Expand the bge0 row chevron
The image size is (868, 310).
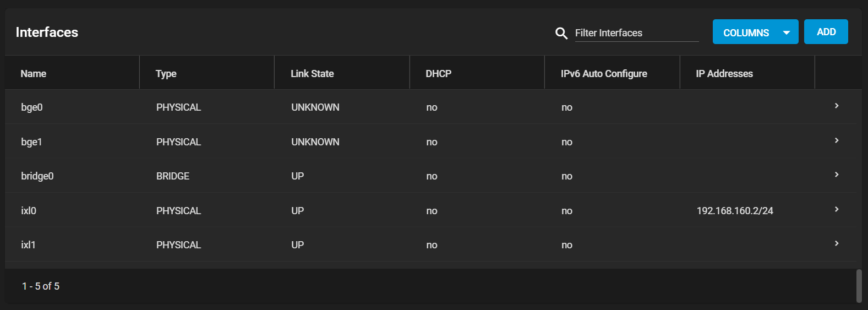pyautogui.click(x=837, y=106)
